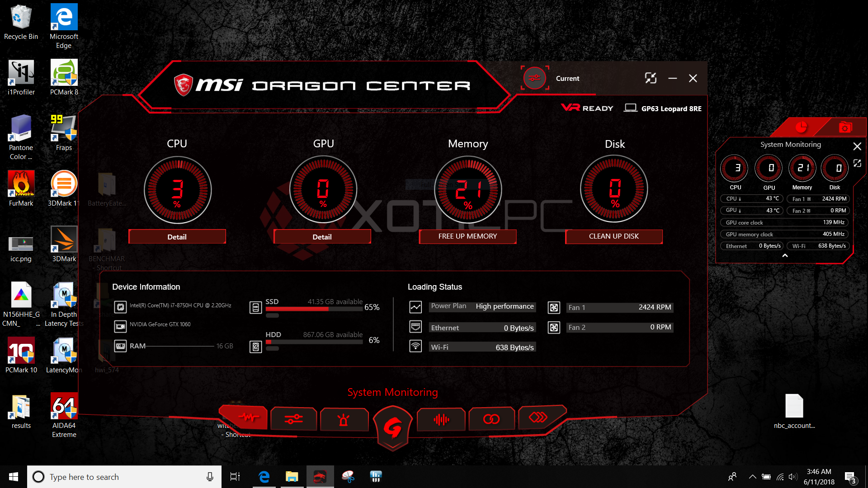Collapse the System Monitoring widget with chevron
The width and height of the screenshot is (868, 488).
[x=785, y=256]
